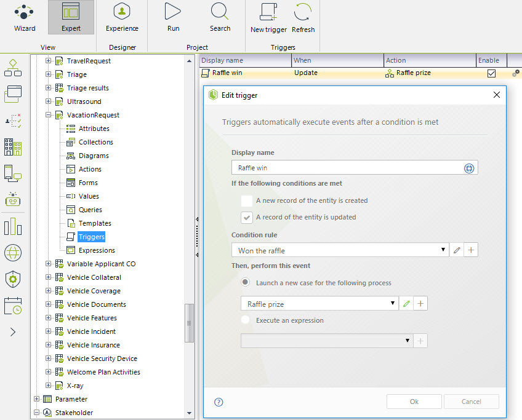This screenshot has width=522, height=420.
Task: Select the Expert view button
Action: tap(71, 18)
